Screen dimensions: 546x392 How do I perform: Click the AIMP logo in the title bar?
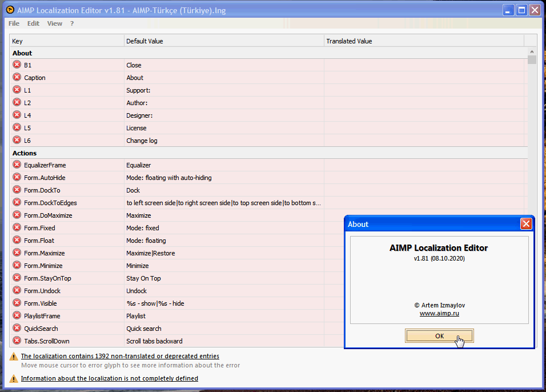coord(10,10)
